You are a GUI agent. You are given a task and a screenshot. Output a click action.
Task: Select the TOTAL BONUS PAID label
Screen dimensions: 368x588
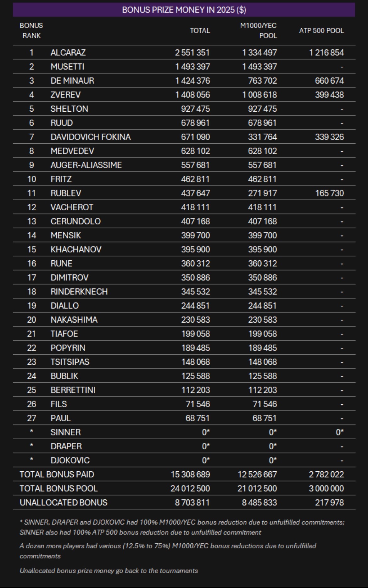coord(57,474)
